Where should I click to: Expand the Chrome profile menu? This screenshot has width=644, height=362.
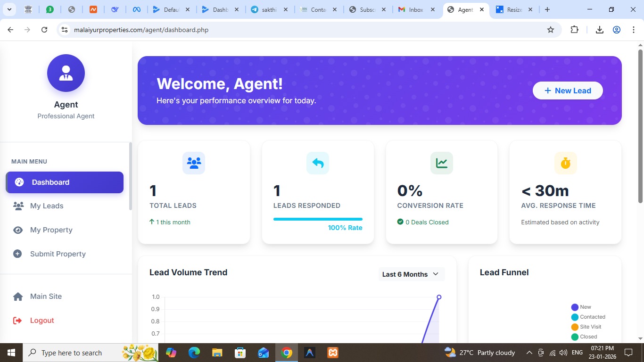616,29
